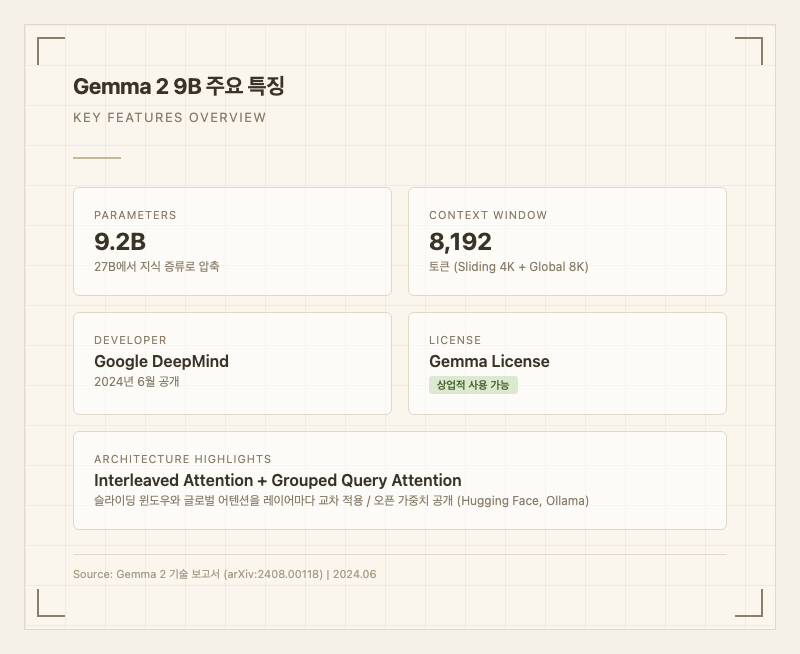The height and width of the screenshot is (654, 800).
Task: Click the short divider line under the subtitle
Action: [x=97, y=158]
